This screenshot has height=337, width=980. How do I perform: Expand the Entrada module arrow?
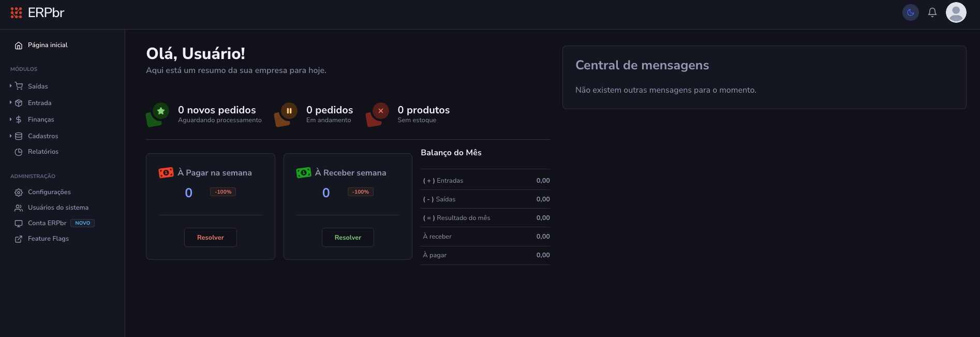tap(10, 102)
